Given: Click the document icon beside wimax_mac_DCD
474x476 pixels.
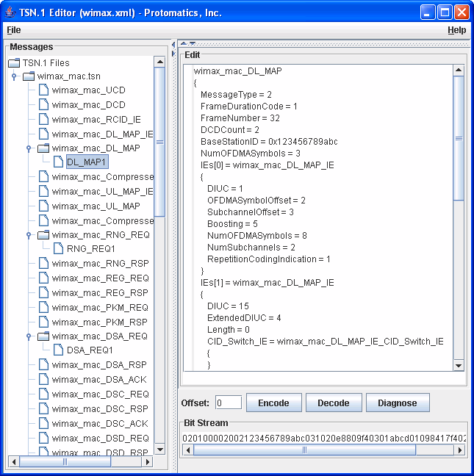Looking at the screenshot, I should tap(43, 105).
